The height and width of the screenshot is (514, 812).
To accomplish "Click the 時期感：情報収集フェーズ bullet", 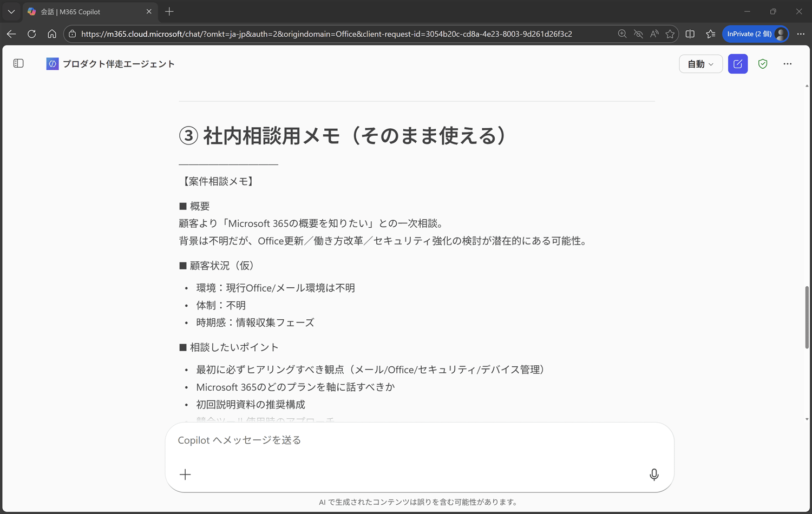I will 255,322.
